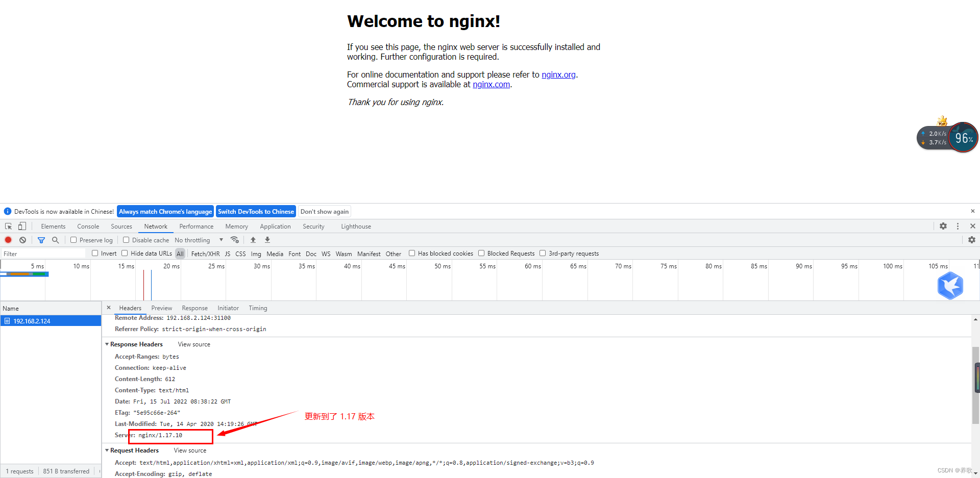This screenshot has height=478, width=980.
Task: Click the document icon beside 192.168.2.124
Action: [7, 321]
